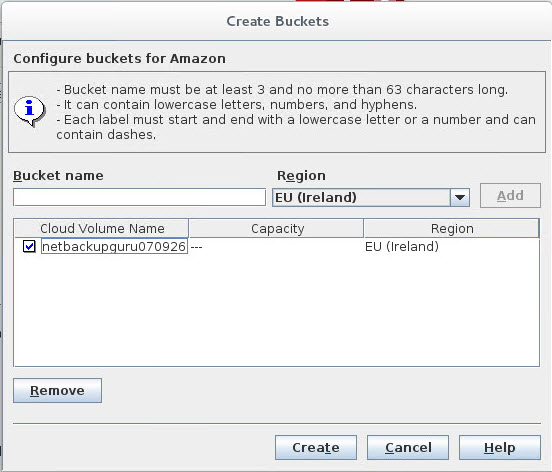The width and height of the screenshot is (552, 472).
Task: Click Create to make the buckets
Action: [316, 447]
